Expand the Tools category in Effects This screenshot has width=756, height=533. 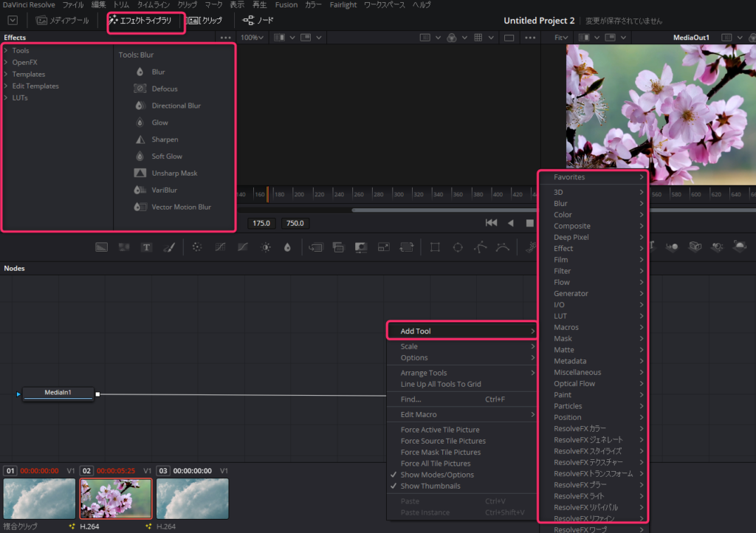pyautogui.click(x=6, y=50)
